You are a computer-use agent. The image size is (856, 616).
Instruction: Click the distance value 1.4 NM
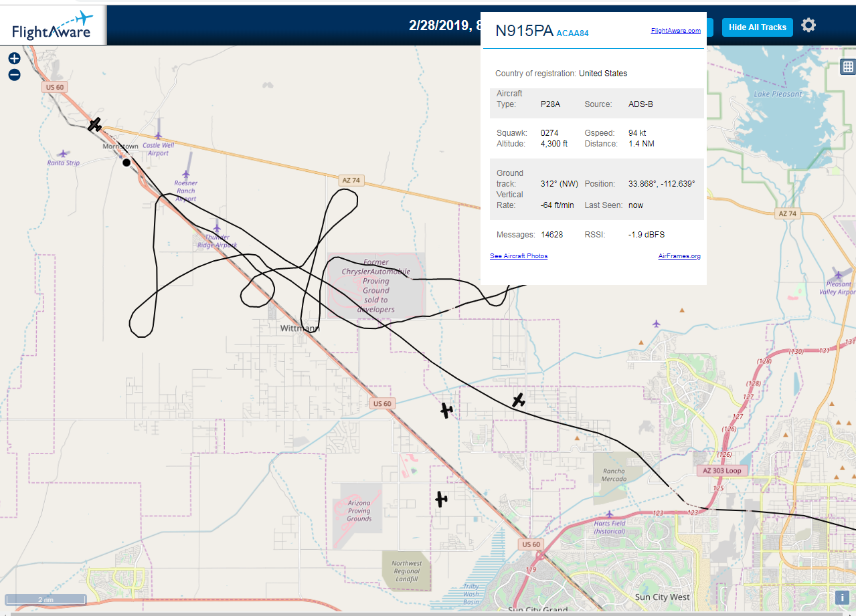[x=642, y=144]
